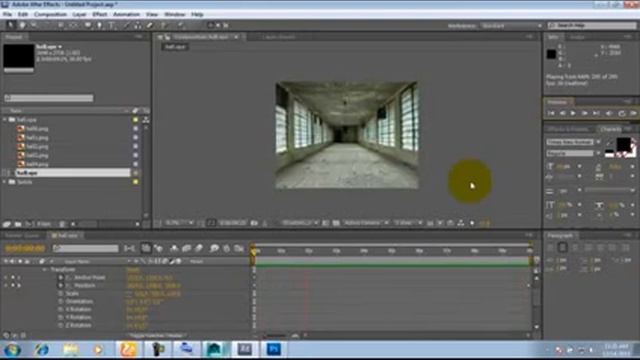Open composition mini-flowchart in timeline
Image resolution: width=640 pixels, height=360 pixels.
129,248
